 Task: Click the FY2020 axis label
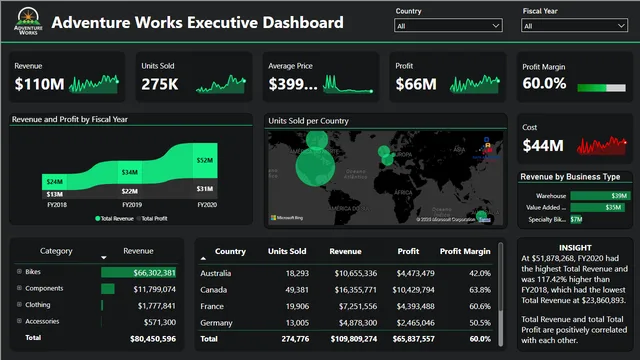pyautogui.click(x=207, y=204)
